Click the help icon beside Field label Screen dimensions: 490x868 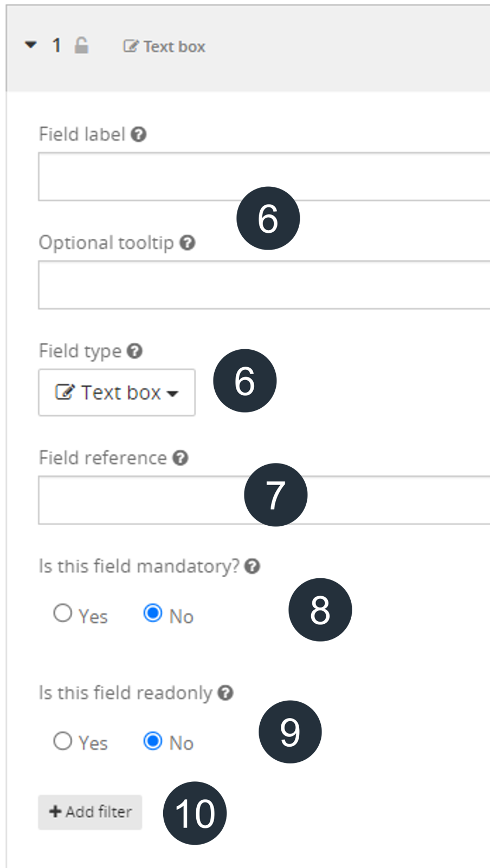click(139, 134)
